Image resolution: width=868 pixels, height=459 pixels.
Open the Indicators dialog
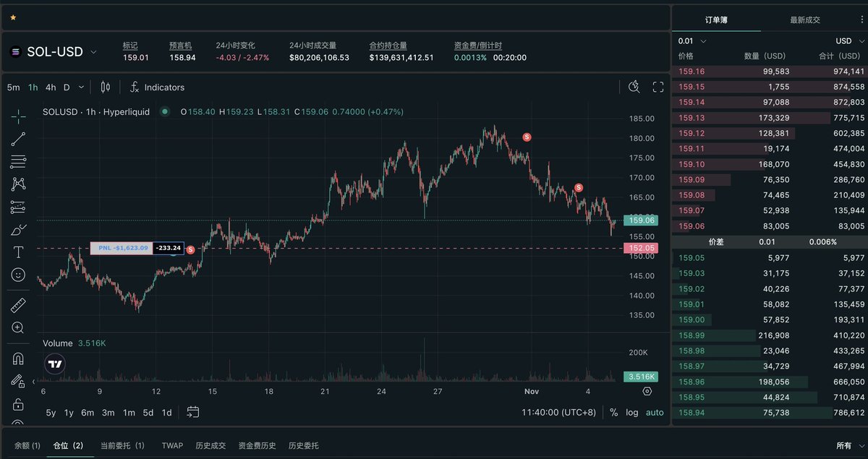(157, 87)
